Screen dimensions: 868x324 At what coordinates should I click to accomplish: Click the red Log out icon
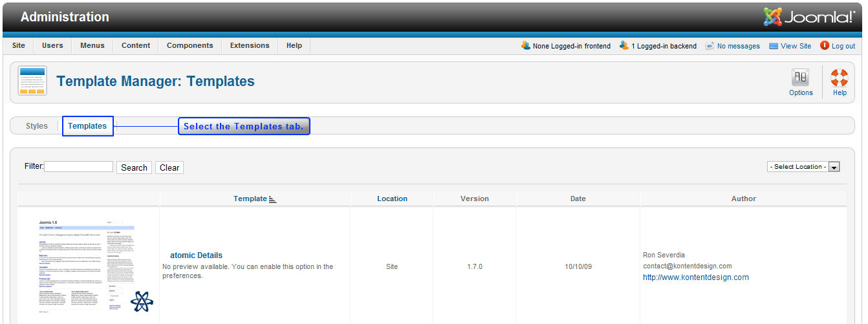click(x=825, y=45)
